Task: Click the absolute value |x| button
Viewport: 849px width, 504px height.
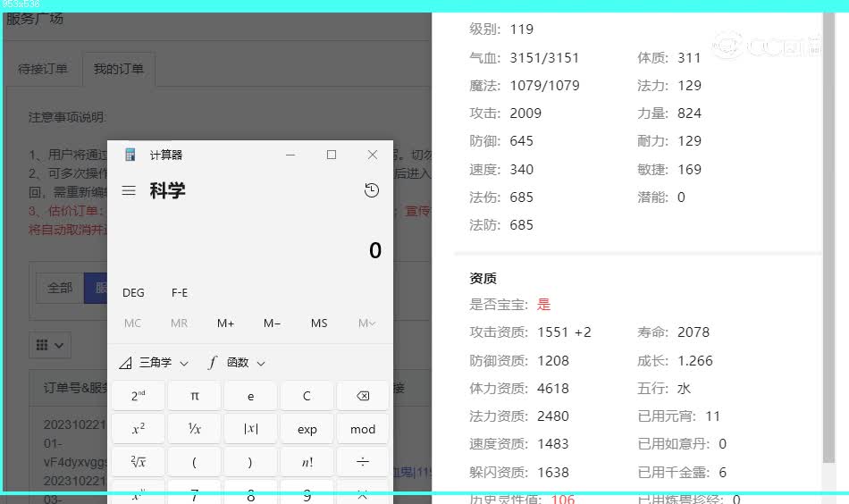Action: click(250, 429)
